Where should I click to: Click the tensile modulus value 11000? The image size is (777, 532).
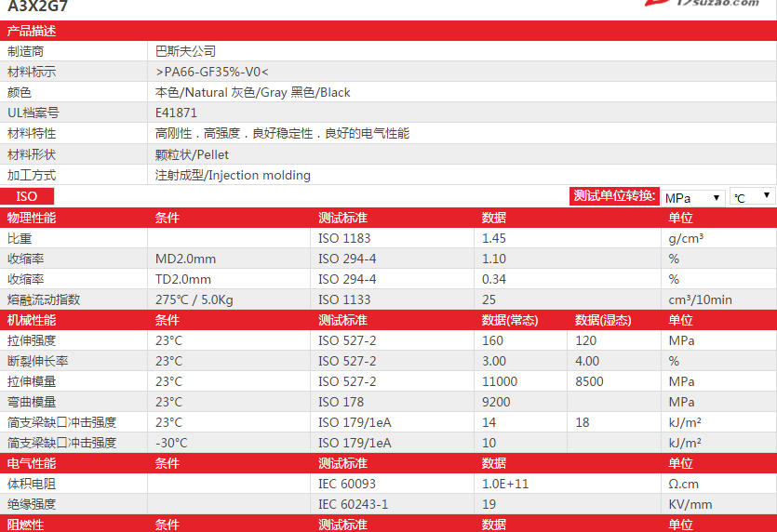click(x=500, y=381)
